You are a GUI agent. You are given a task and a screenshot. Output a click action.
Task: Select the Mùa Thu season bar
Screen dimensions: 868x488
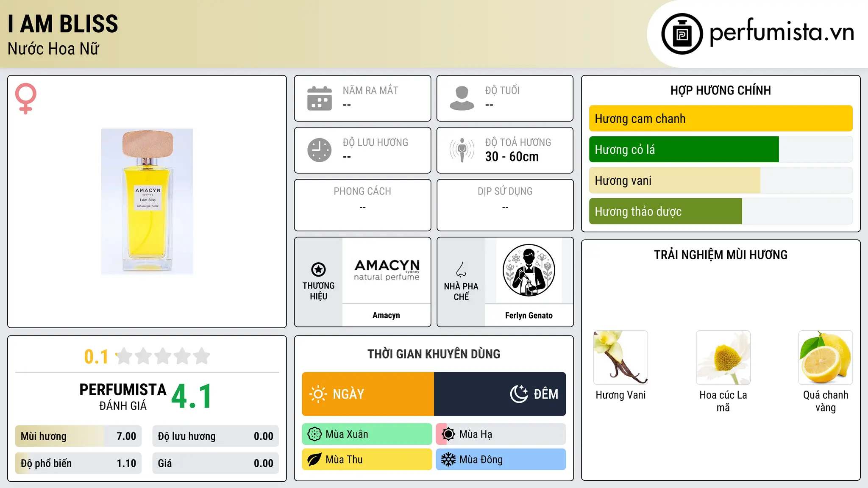(x=367, y=460)
